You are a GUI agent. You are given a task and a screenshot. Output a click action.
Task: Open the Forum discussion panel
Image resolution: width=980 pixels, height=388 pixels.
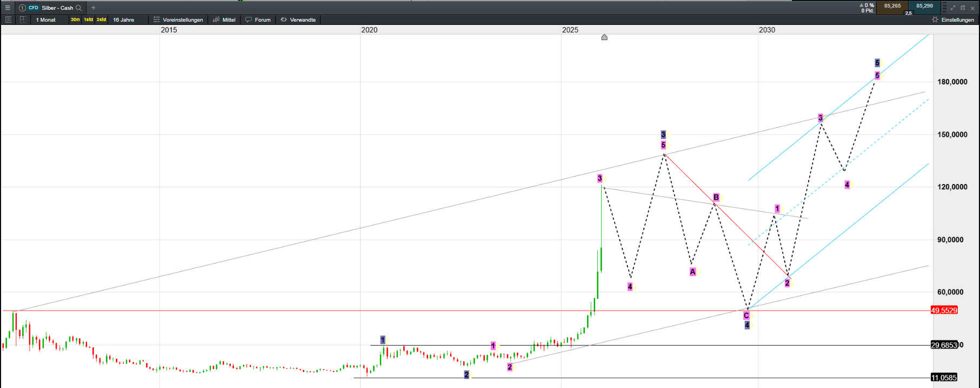click(x=258, y=20)
